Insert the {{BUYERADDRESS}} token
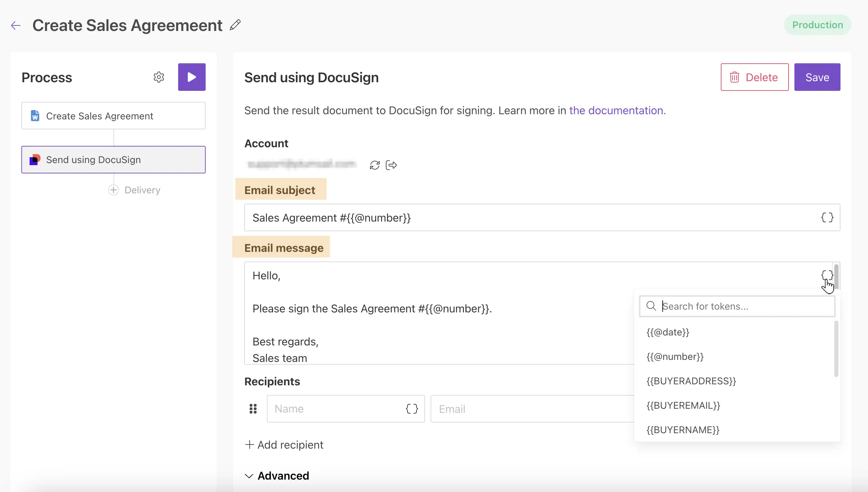Viewport: 868px width, 492px height. coord(691,381)
